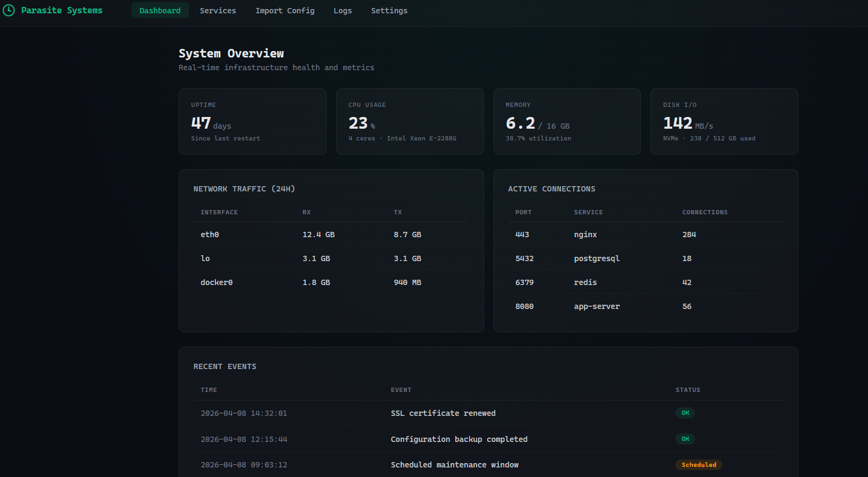Click the docker0 interface row

coord(331,282)
